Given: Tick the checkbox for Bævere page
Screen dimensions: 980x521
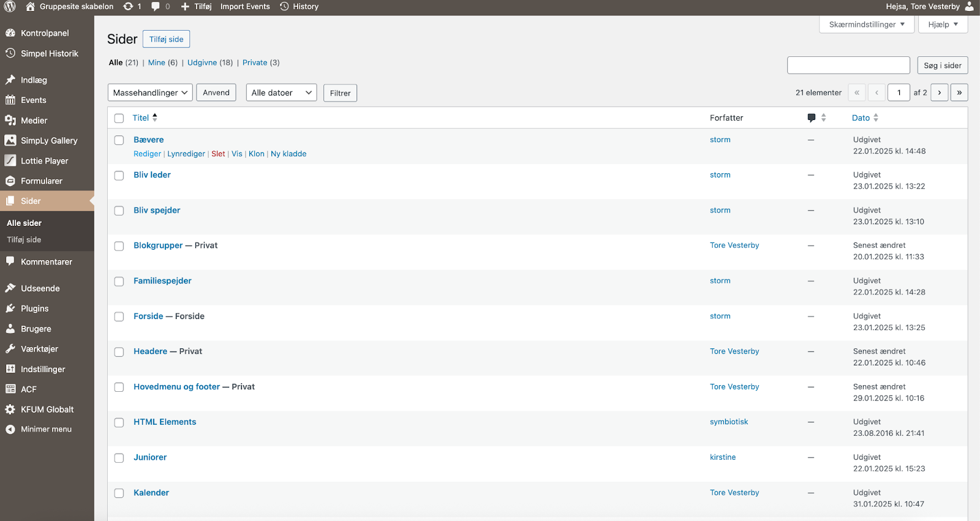Looking at the screenshot, I should coord(119,140).
